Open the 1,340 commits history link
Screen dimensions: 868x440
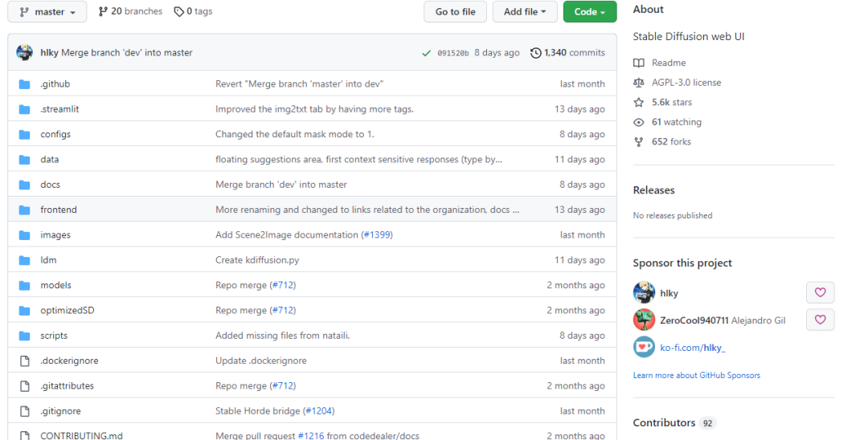pyautogui.click(x=575, y=52)
